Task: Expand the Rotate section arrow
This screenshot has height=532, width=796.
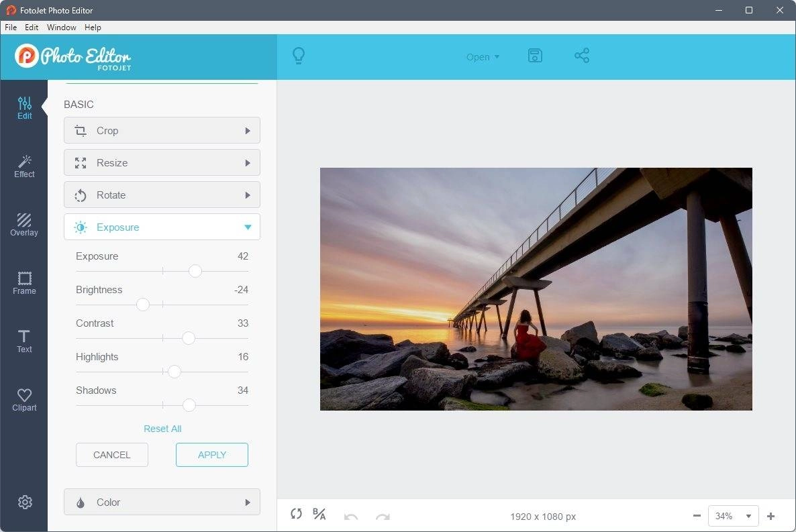Action: (x=248, y=195)
